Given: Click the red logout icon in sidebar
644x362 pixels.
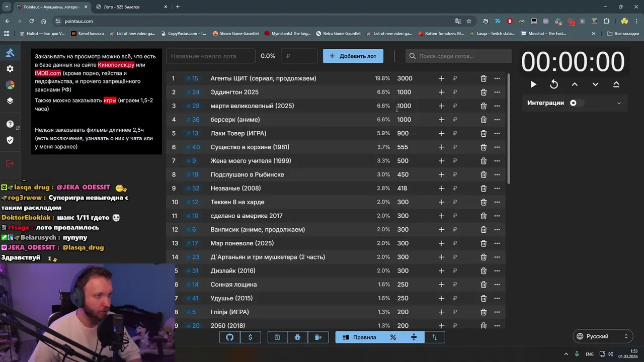Looking at the screenshot, I should [10, 163].
